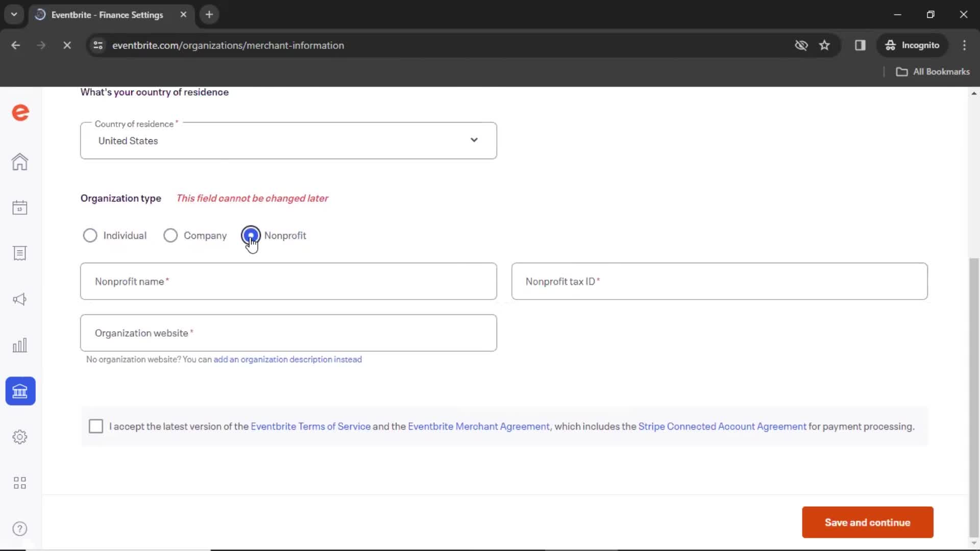The height and width of the screenshot is (551, 980).
Task: Open Eventbrite Merchant Agreement link
Action: (x=478, y=427)
